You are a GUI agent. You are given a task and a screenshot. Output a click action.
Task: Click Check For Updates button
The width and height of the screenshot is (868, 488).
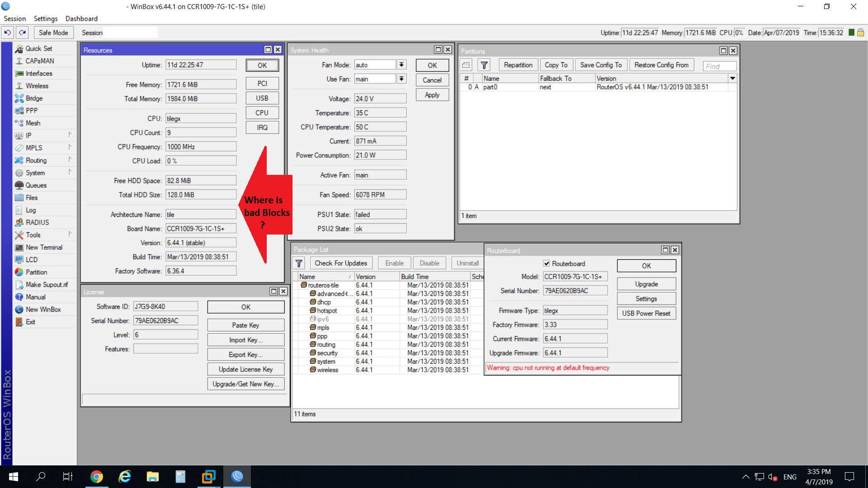pos(341,263)
